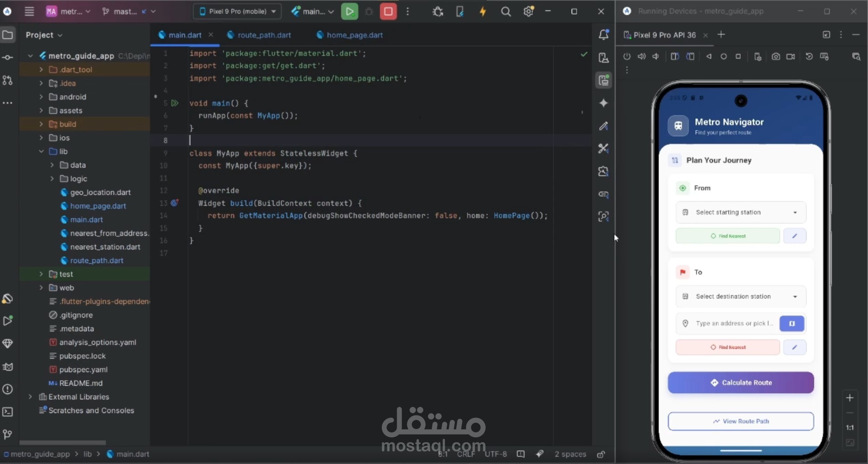Open the master git branch dropdown
Screen dimensions: 868x464
[129, 11]
